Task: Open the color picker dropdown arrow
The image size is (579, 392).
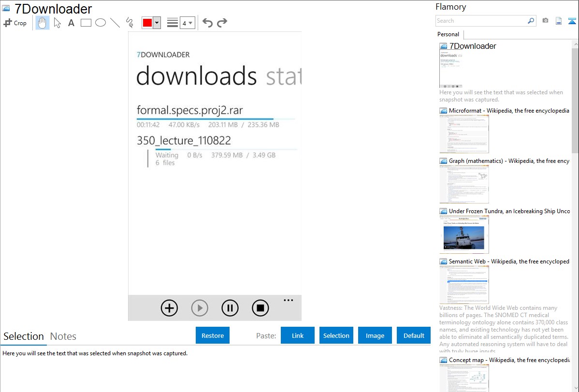Action: [157, 23]
